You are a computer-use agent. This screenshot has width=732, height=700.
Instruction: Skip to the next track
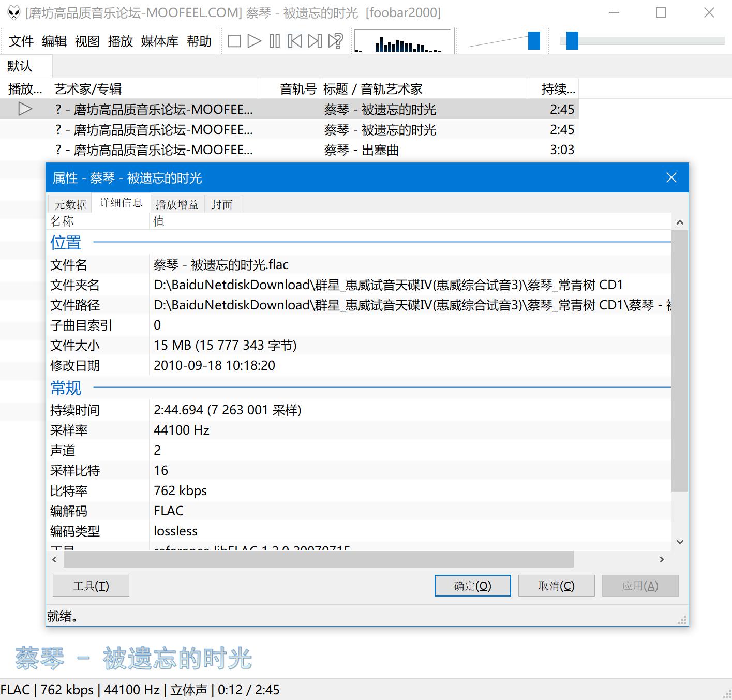point(315,41)
